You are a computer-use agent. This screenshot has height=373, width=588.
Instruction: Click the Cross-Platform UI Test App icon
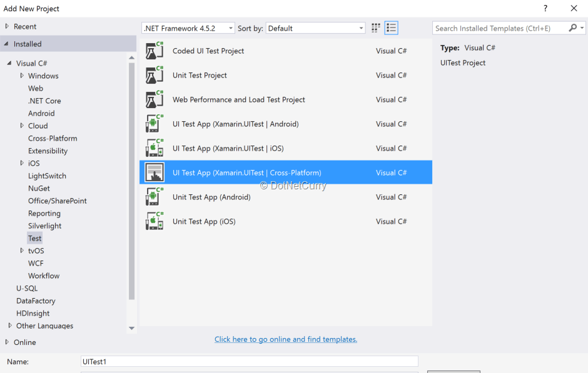155,172
